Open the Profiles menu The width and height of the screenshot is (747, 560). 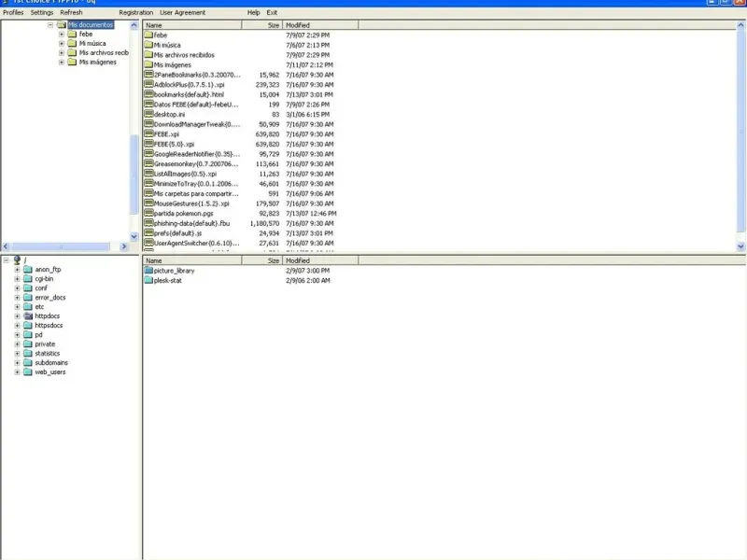(x=13, y=12)
